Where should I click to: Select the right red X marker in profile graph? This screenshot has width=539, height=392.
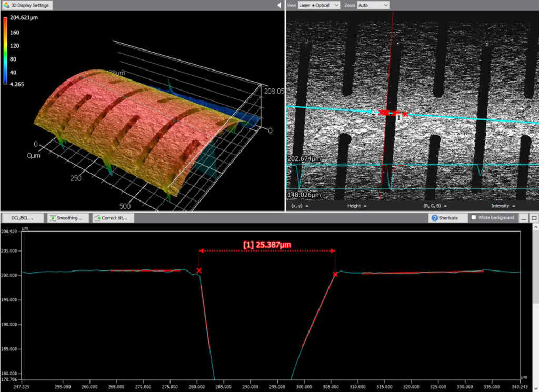pyautogui.click(x=335, y=274)
